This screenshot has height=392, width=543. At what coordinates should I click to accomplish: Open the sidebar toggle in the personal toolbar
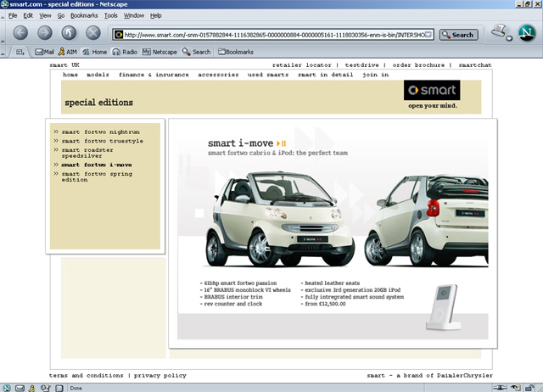(20, 52)
